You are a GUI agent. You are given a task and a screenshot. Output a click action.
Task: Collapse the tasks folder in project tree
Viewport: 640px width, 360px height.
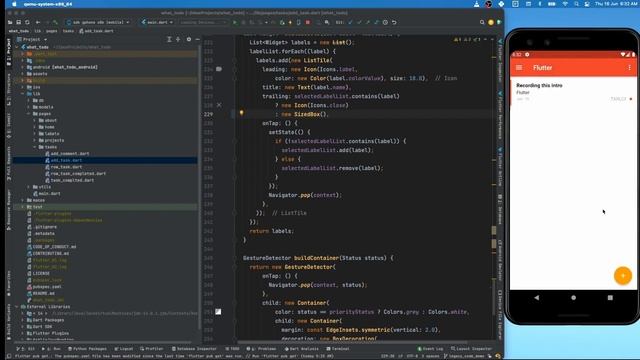(35, 147)
